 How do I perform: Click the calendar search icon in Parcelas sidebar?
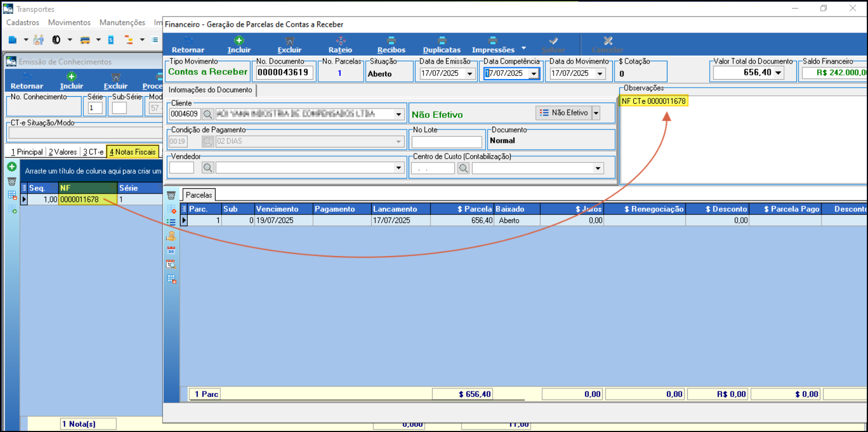(x=171, y=264)
